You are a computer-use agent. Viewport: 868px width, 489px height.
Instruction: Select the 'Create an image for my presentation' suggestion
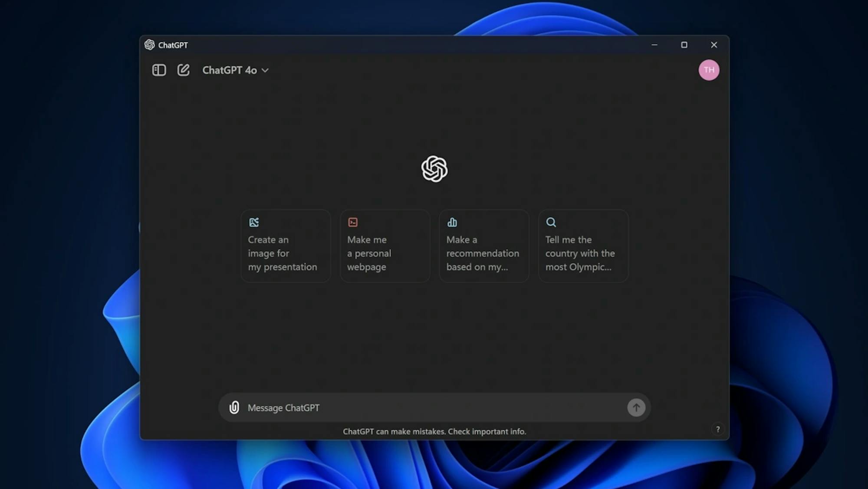pos(285,246)
